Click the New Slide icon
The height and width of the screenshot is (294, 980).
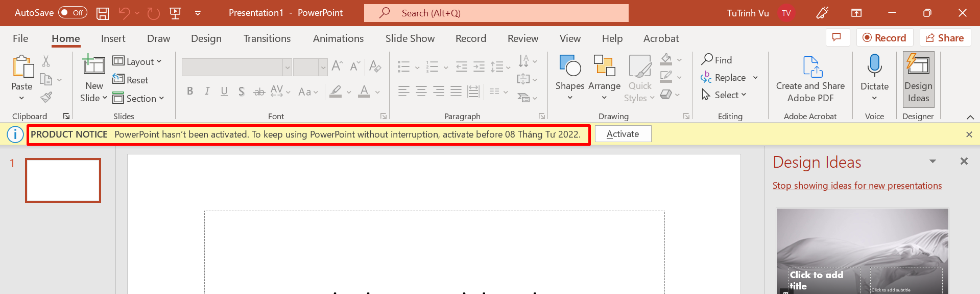coord(94,65)
